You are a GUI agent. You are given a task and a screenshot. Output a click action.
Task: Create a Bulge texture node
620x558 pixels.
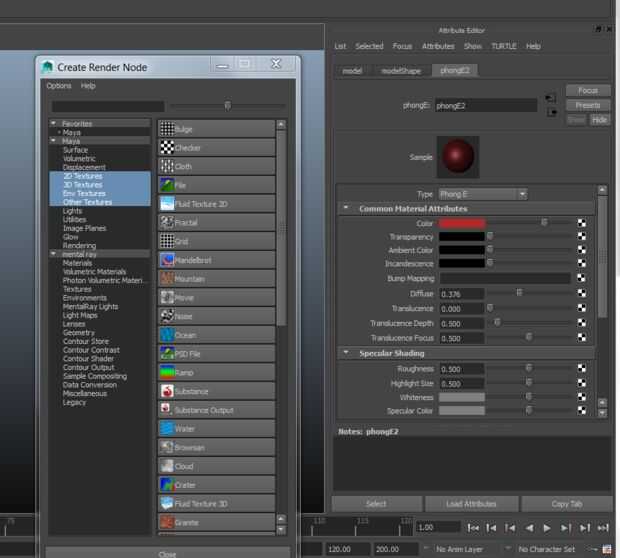pos(216,129)
